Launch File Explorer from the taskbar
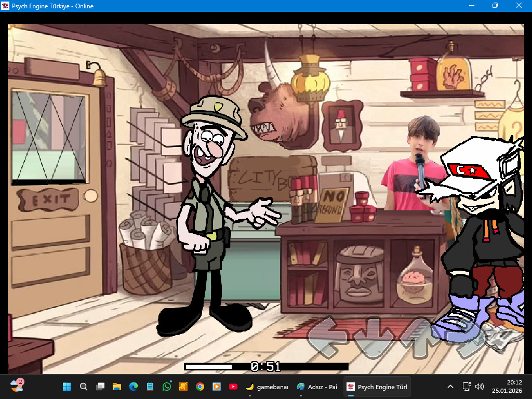Viewport: 532px width, 399px height. [x=117, y=387]
